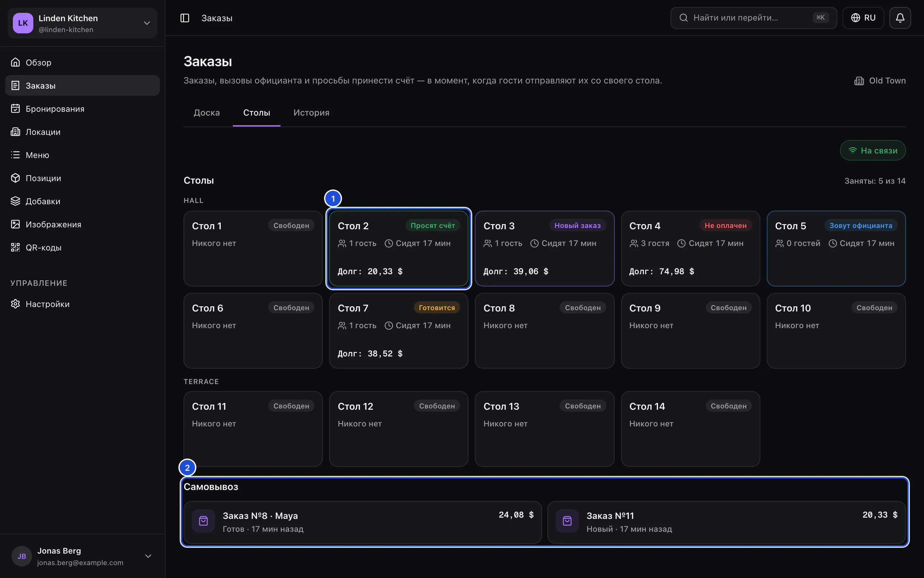Click the bag icon of Заказ №11
The image size is (924, 578).
coord(567,521)
